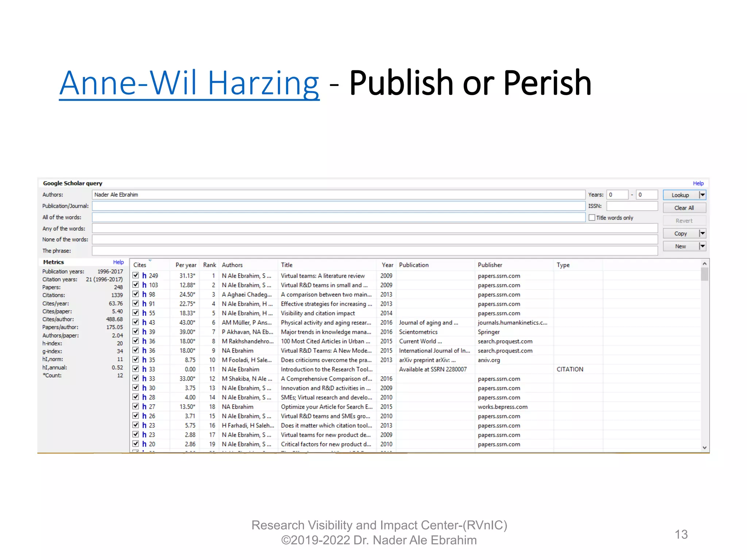Click the Authors input field
Screen dimensions: 747x560
(x=338, y=195)
